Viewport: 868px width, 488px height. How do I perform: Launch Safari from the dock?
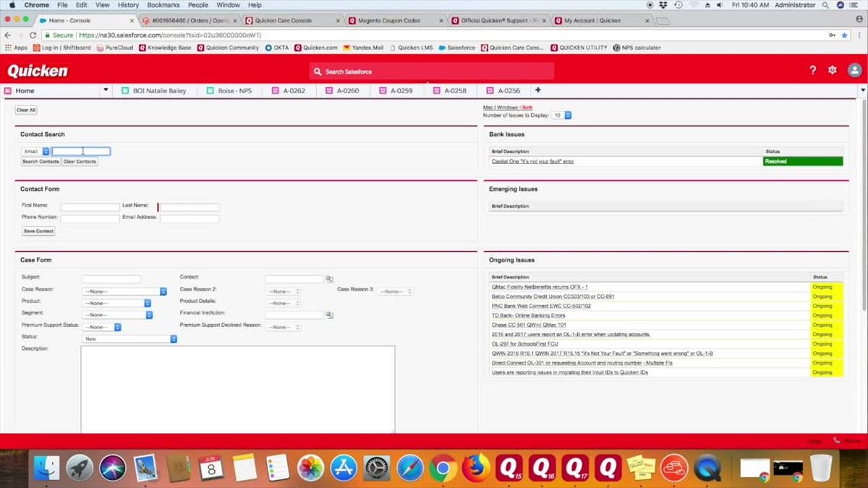click(409, 468)
